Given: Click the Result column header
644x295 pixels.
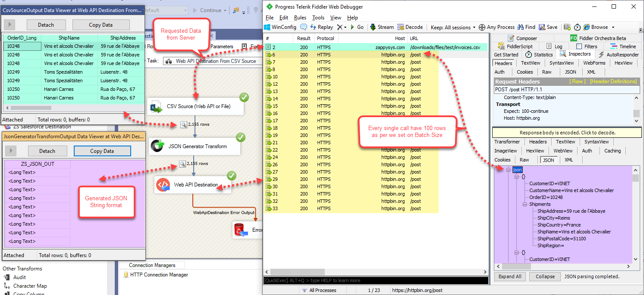Looking at the screenshot, I should click(x=304, y=38).
